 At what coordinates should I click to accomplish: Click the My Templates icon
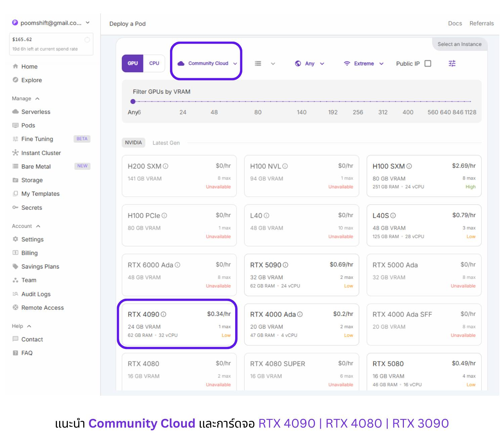15,194
